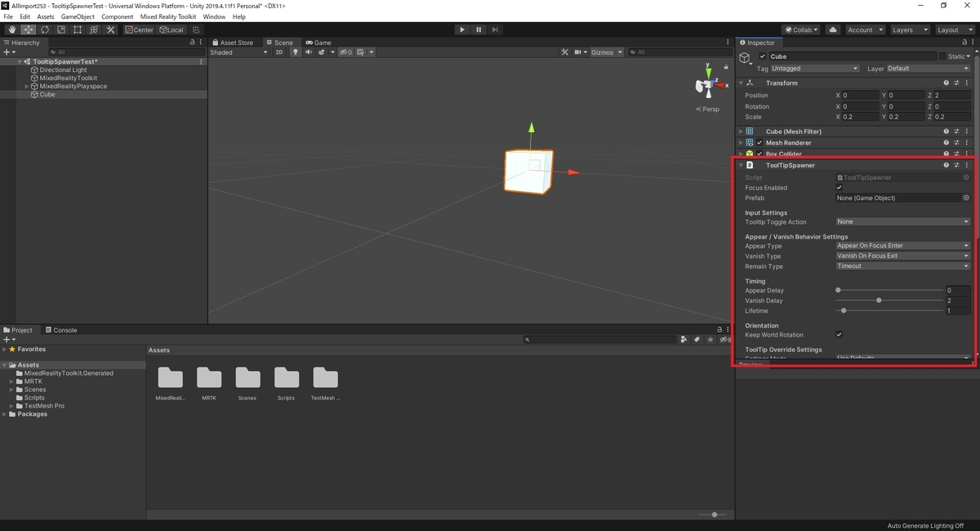Switch to the Game tab
Viewport: 980px width, 531px height.
pyautogui.click(x=318, y=42)
